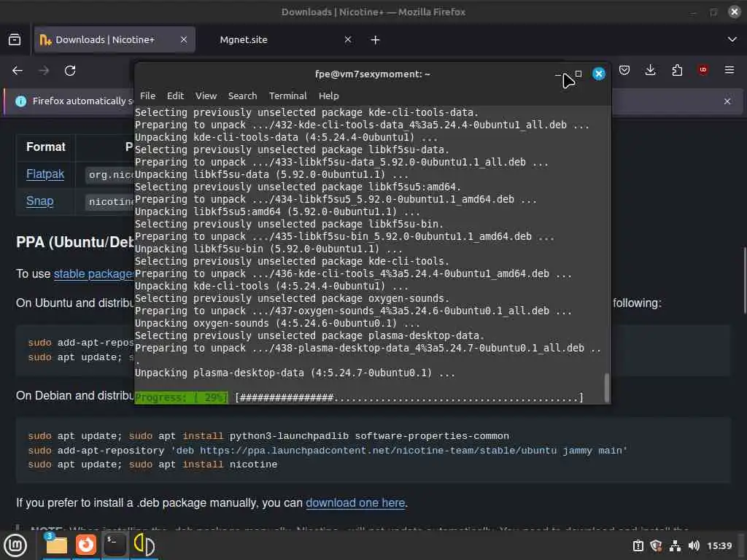This screenshot has width=747, height=560.
Task: Close the Firefox window
Action: coord(734,12)
